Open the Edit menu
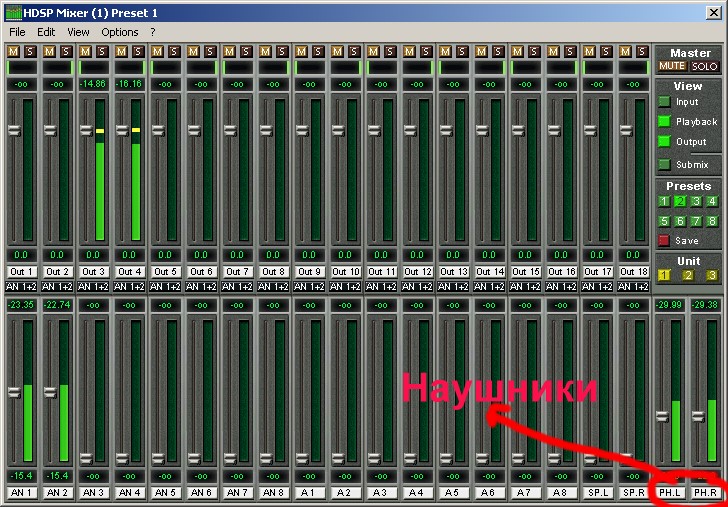Screen dimensions: 728x507 pyautogui.click(x=46, y=32)
